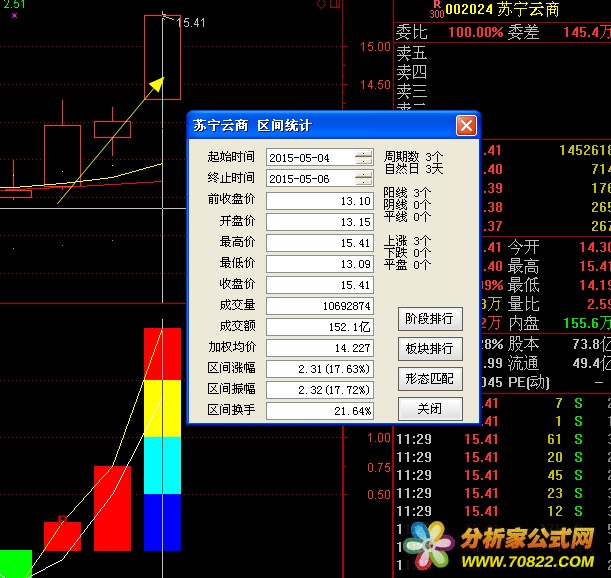Screen dimensions: 611x578
Task: Select the 11:29 trade with volume 20
Action: coord(503,457)
